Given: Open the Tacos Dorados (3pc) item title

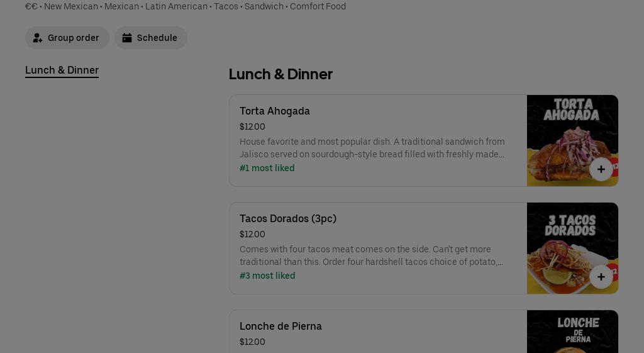Looking at the screenshot, I should point(288,218).
